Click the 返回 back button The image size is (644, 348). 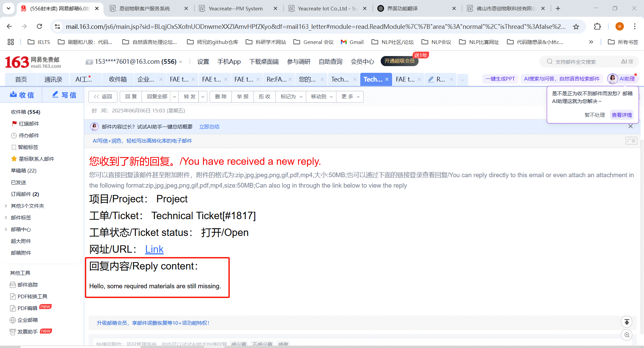tap(103, 97)
